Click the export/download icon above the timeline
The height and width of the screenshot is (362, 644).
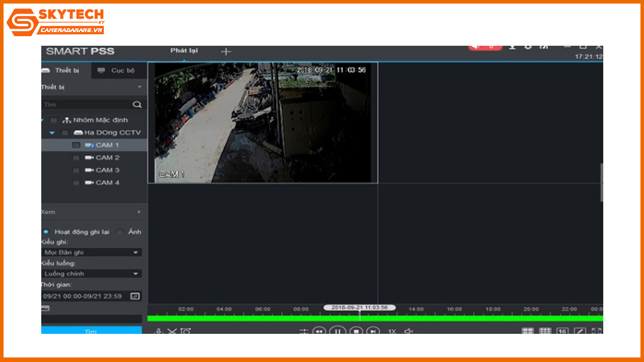[x=159, y=331]
